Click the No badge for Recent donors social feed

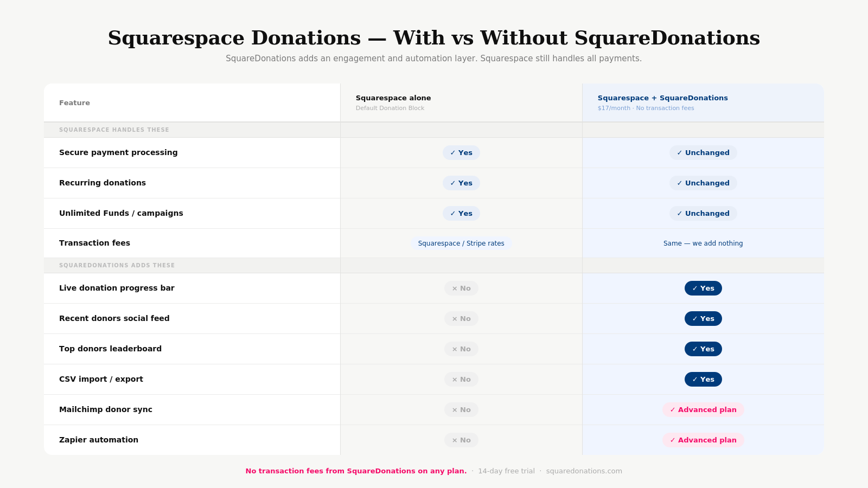[461, 319]
